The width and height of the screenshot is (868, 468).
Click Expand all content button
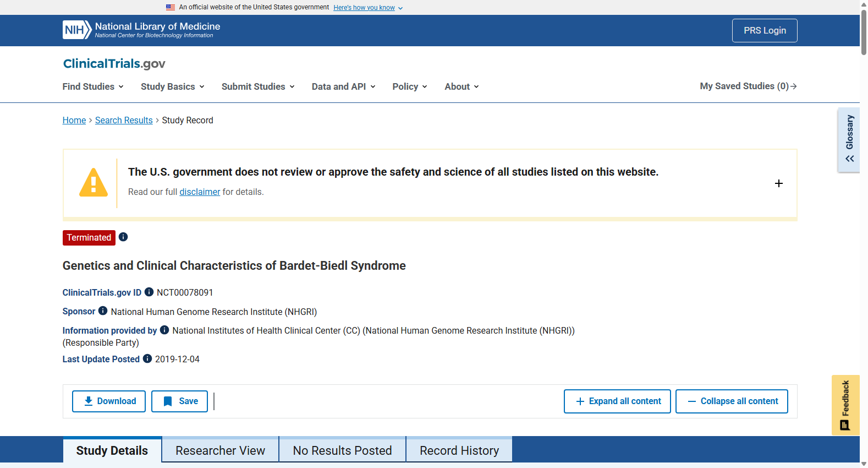click(x=617, y=401)
